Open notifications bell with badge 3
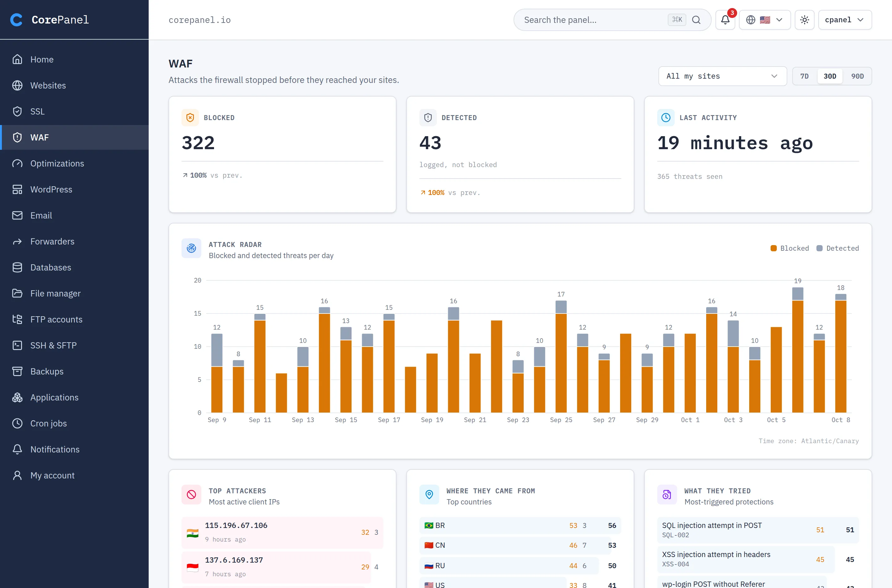The height and width of the screenshot is (588, 892). [725, 20]
